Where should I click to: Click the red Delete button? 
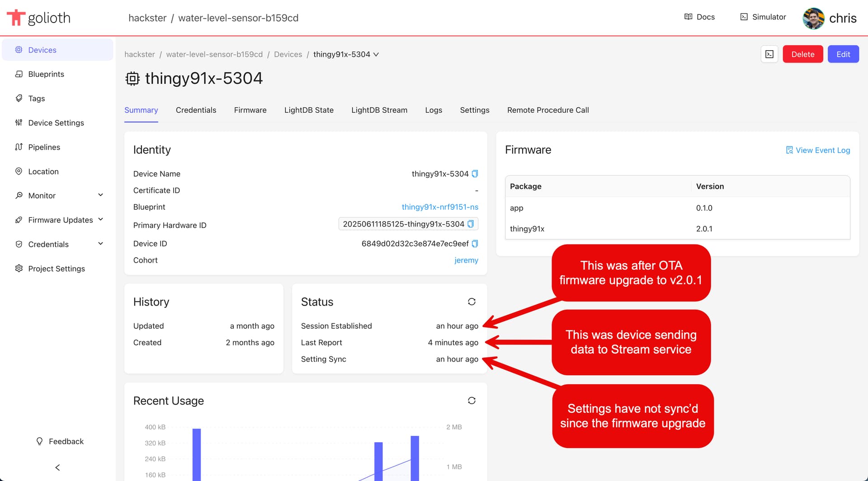pos(803,54)
